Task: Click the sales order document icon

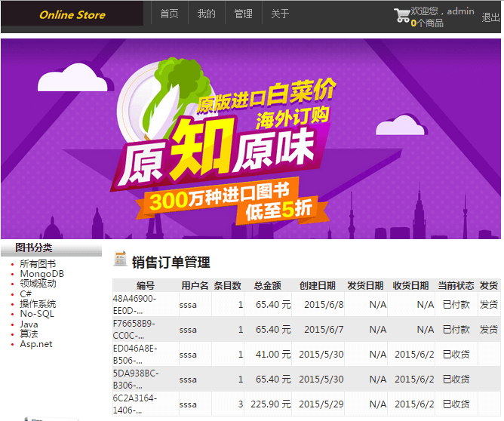Action: click(120, 259)
